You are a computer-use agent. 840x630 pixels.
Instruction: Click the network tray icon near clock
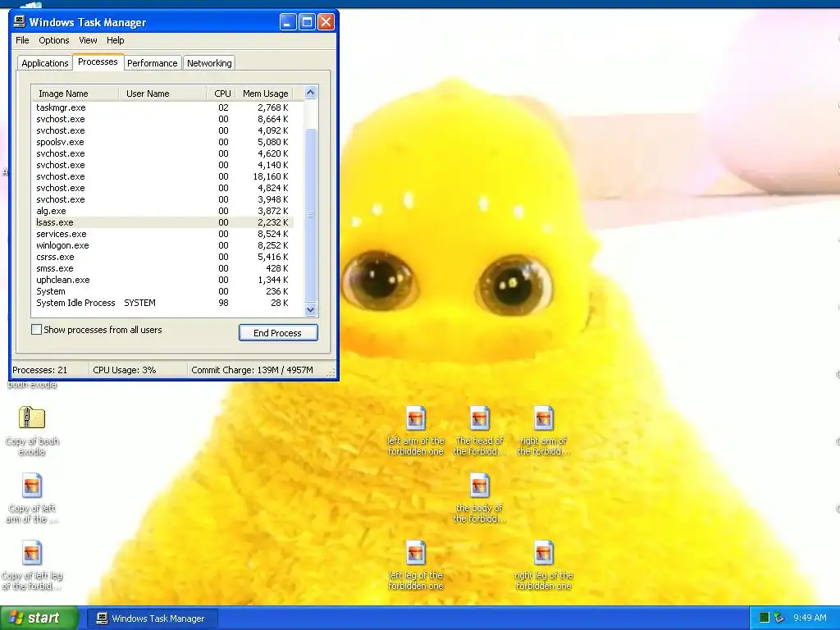[x=779, y=618]
